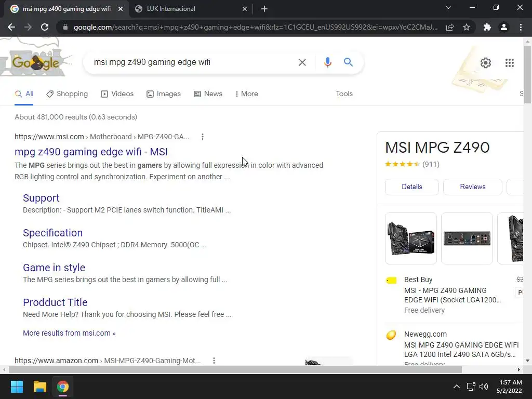
Task: Click the vertical scrollbar thumb
Action: 528,74
